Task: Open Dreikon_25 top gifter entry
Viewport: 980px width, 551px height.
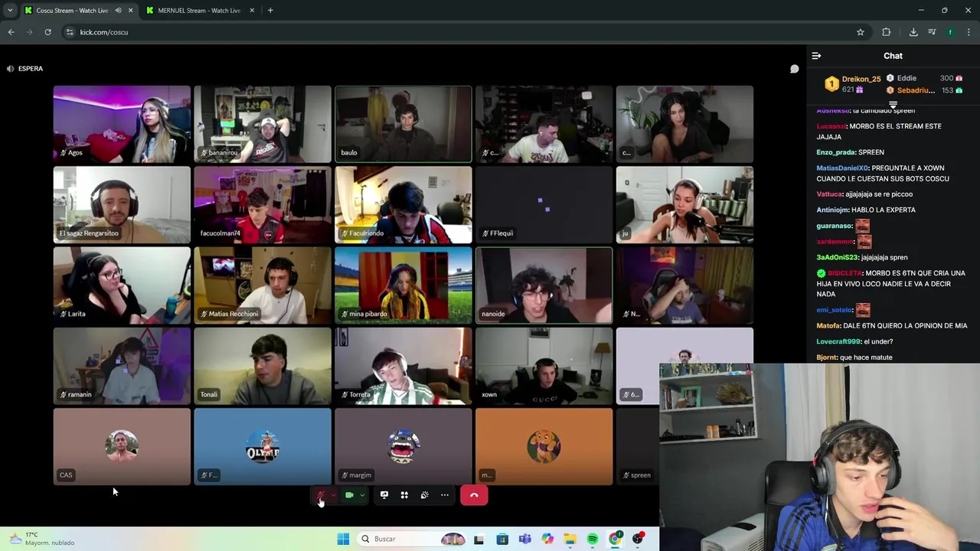Action: [852, 84]
